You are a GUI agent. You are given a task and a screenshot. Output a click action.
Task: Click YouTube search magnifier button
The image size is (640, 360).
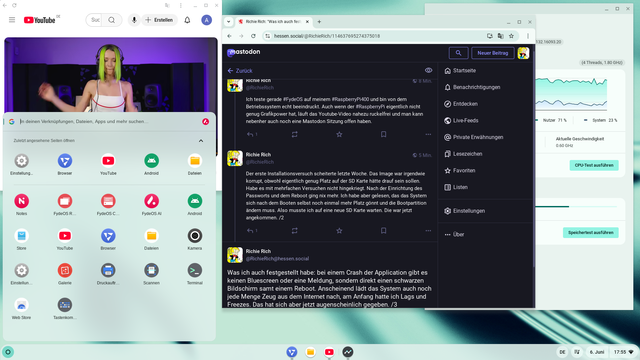coord(111,20)
